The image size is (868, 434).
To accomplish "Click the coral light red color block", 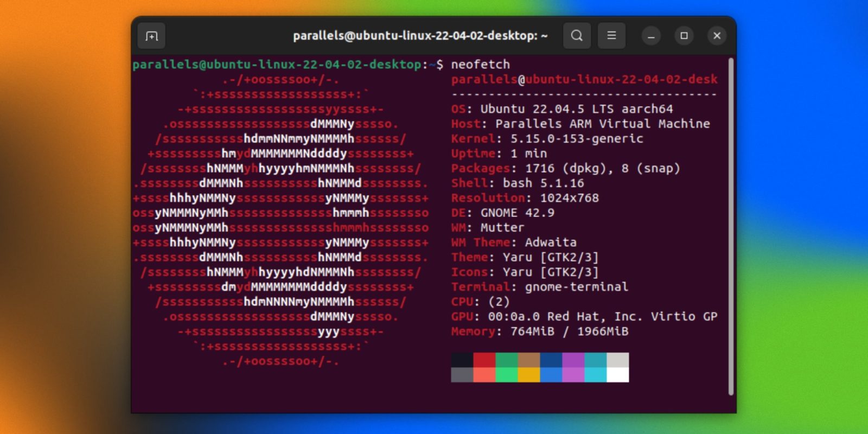I will pos(484,375).
